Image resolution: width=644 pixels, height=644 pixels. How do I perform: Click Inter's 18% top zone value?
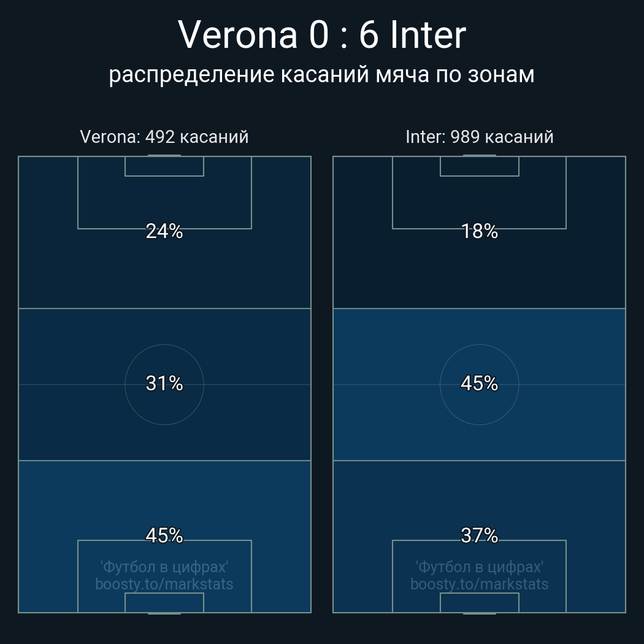pos(480,231)
